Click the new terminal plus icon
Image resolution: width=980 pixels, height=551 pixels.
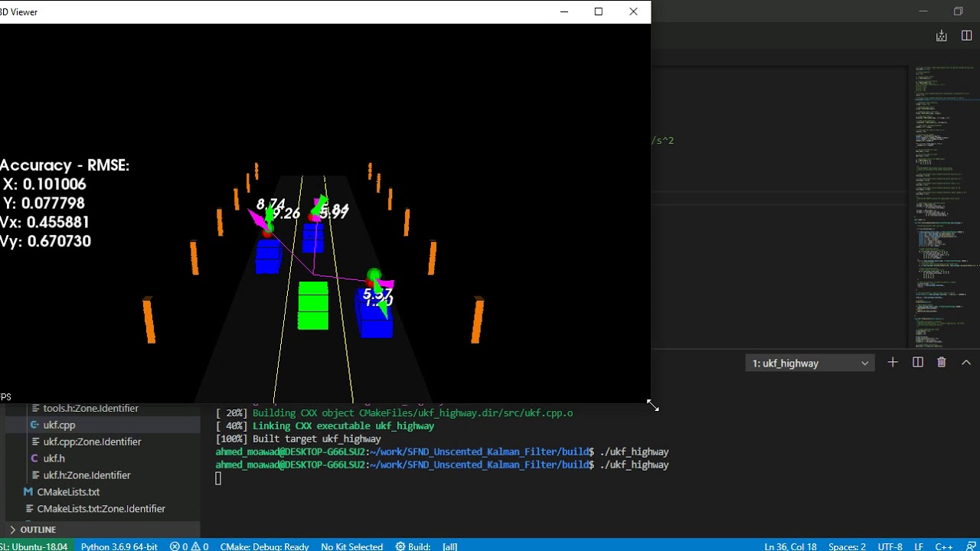coord(893,363)
